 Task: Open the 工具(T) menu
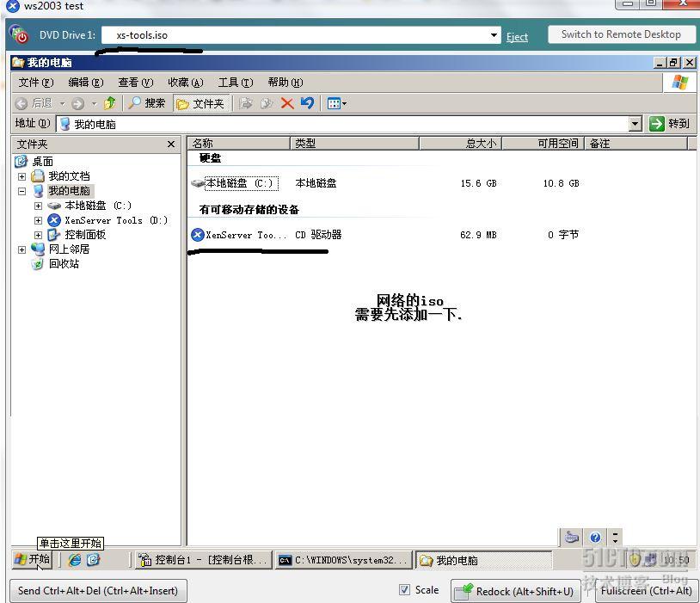[236, 83]
